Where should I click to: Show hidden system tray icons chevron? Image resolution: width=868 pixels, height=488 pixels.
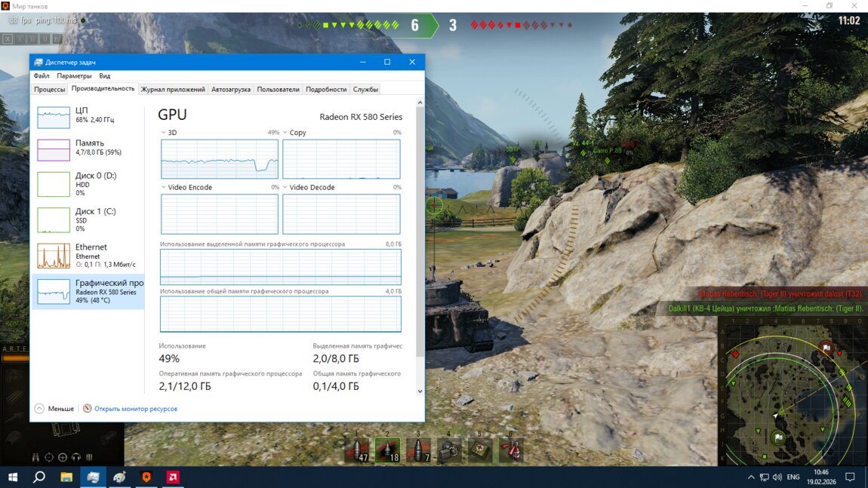[751, 477]
